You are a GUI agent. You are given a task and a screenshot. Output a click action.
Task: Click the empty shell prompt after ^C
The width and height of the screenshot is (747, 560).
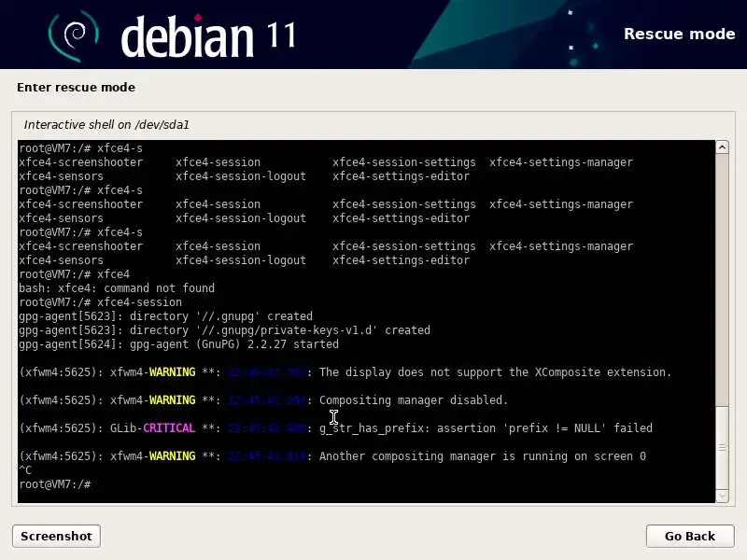tap(55, 484)
